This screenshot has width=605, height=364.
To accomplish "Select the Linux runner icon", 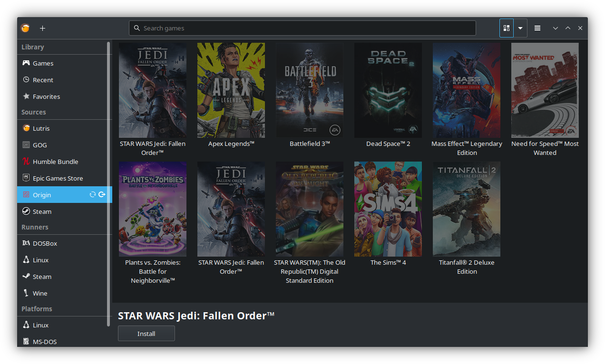I will [x=26, y=260].
